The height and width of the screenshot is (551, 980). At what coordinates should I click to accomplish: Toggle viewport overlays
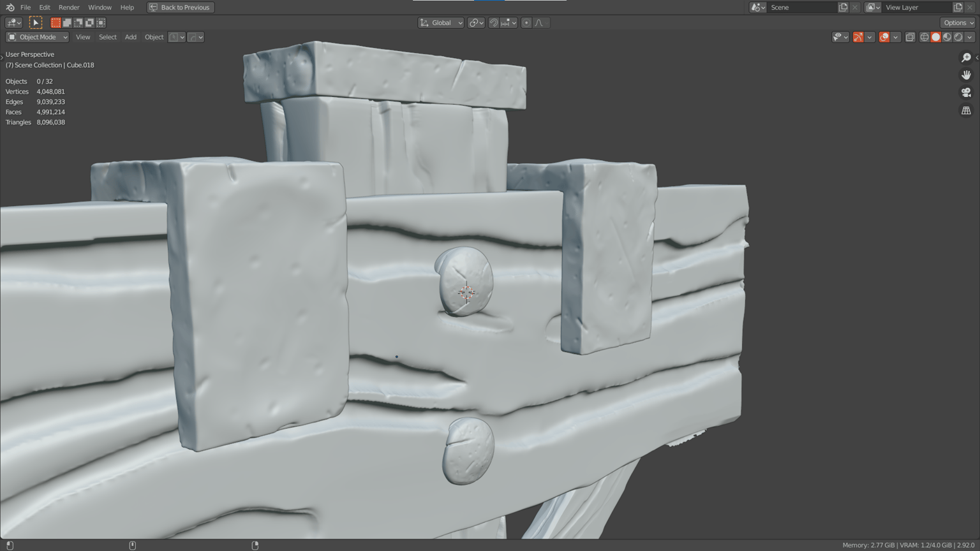884,37
